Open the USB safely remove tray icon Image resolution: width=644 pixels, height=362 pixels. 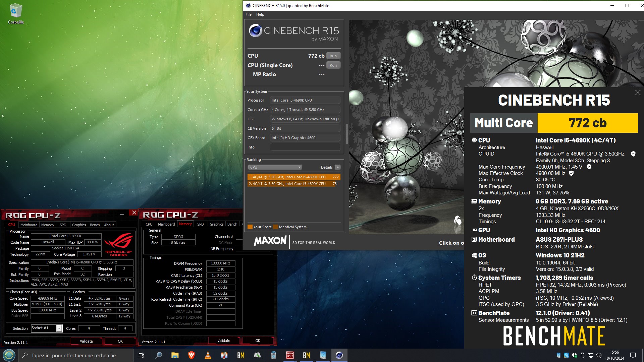click(x=583, y=355)
